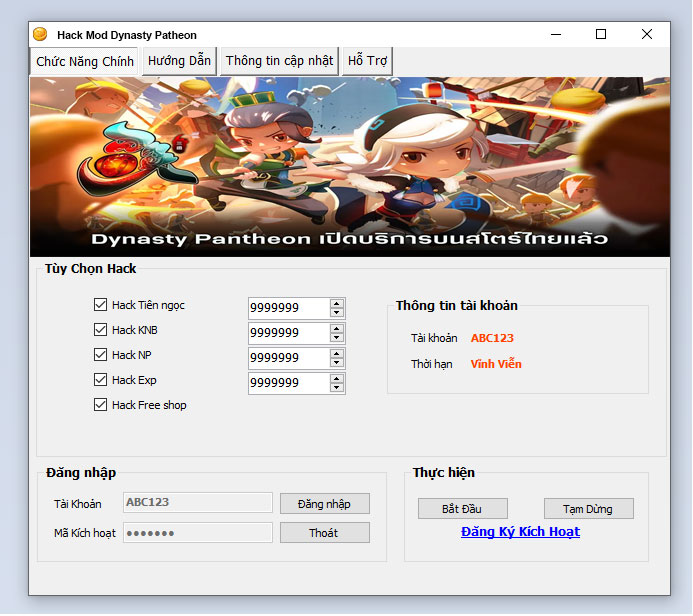
Task: Click the Mã Kích hoạt password field
Action: 198,533
